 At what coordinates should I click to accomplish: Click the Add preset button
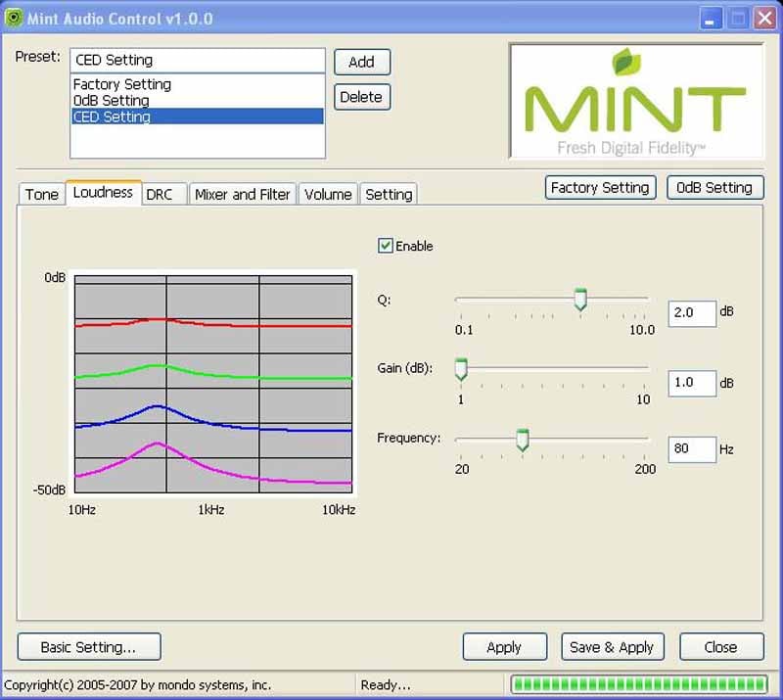pos(361,62)
